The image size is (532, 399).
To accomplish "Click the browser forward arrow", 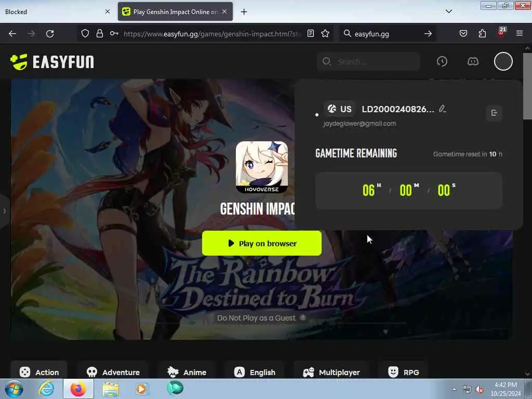I will tap(31, 34).
